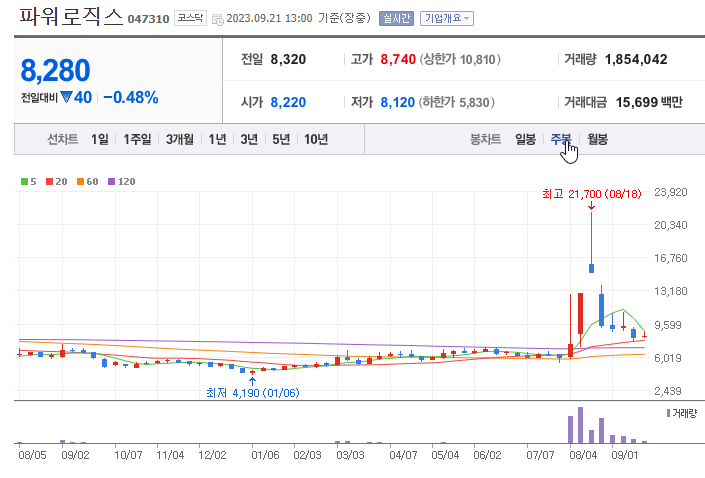Image resolution: width=705 pixels, height=478 pixels.
Task: Click the 거래대금 value 15,699 백만
Action: pos(649,103)
